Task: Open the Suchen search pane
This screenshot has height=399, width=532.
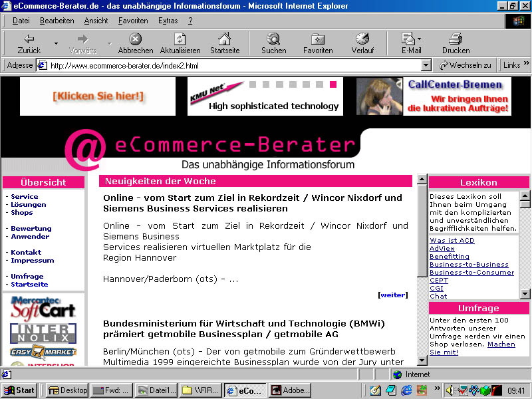Action: (x=273, y=43)
